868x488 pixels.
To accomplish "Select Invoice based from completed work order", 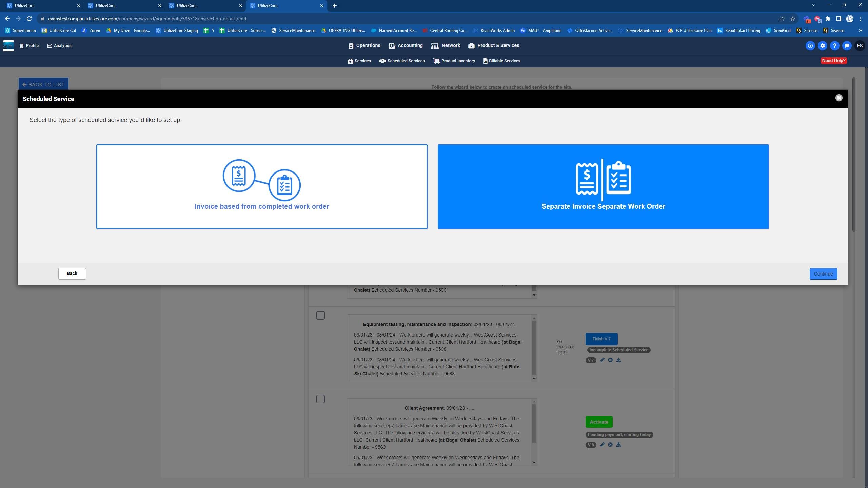I will point(261,187).
